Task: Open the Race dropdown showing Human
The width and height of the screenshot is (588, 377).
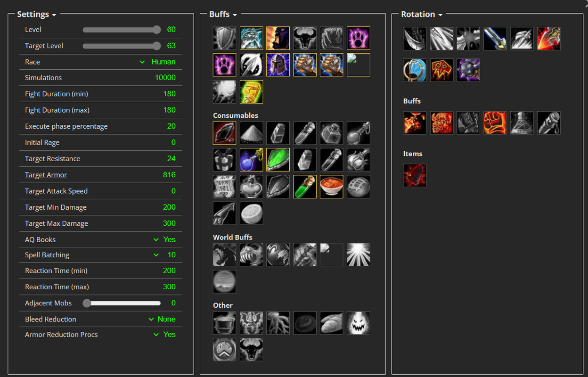Action: coord(157,62)
